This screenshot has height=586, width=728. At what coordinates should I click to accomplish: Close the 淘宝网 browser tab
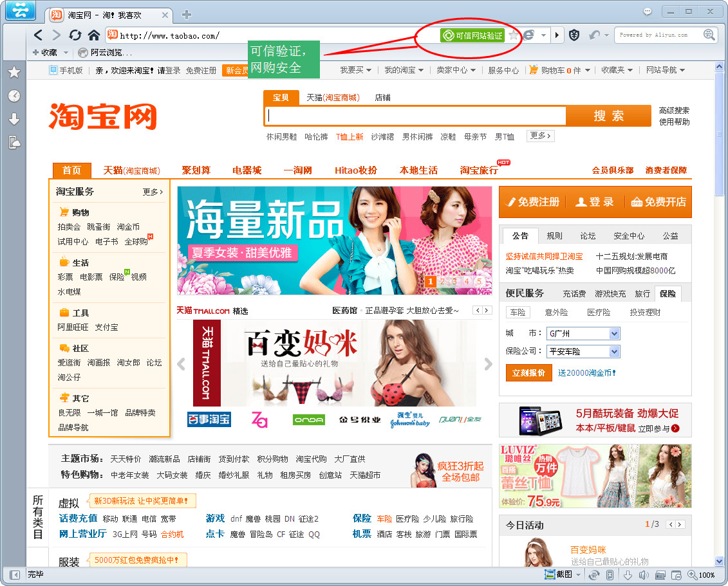pyautogui.click(x=165, y=15)
